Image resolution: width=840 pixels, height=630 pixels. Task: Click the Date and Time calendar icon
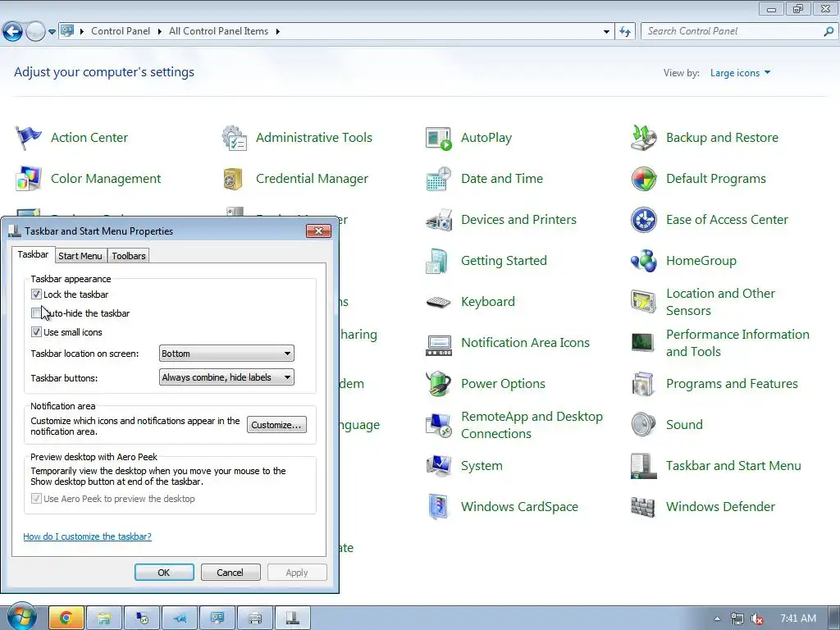pos(439,179)
